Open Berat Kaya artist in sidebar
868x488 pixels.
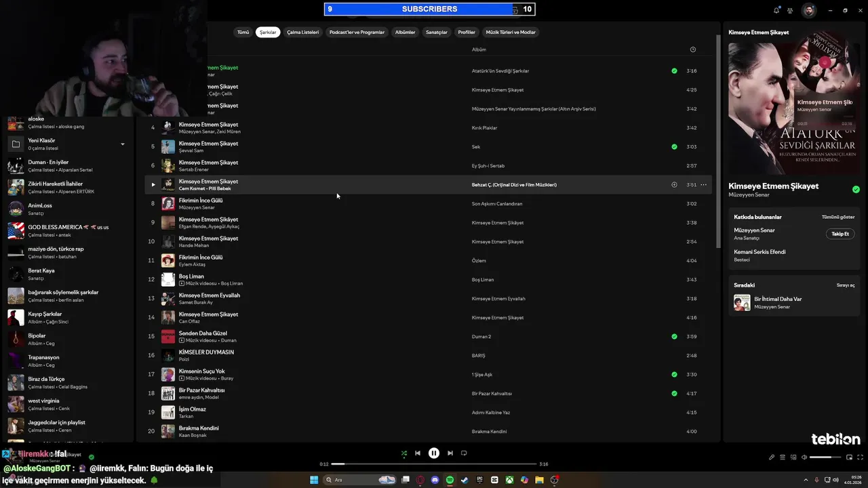tap(66, 274)
